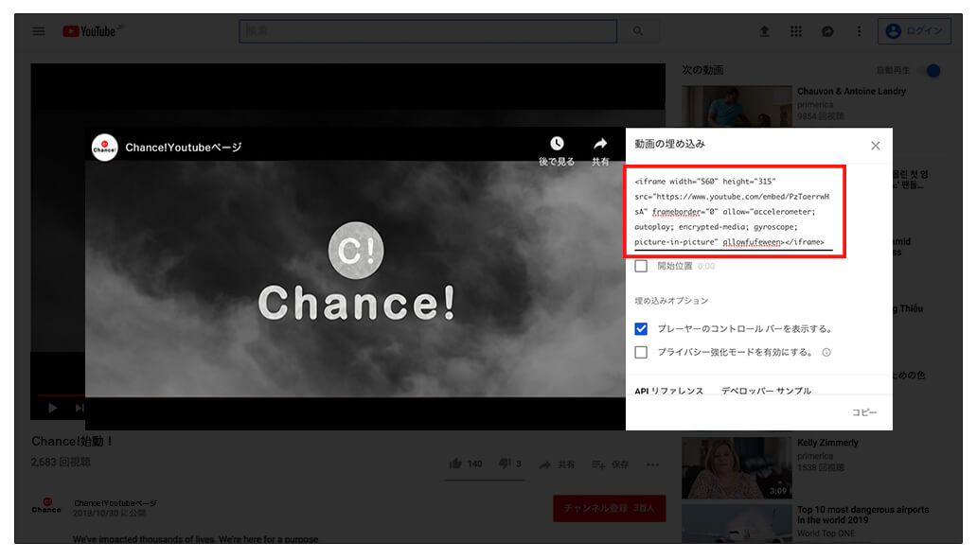Open the header three-dot overflow menu
The width and height of the screenshot is (977, 560).
coord(859,31)
